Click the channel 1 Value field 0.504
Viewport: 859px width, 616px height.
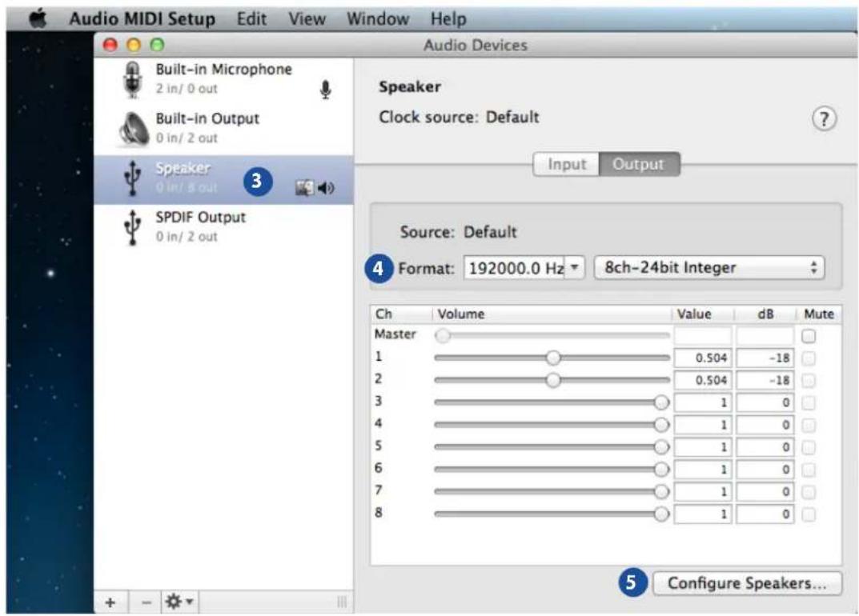tap(703, 358)
